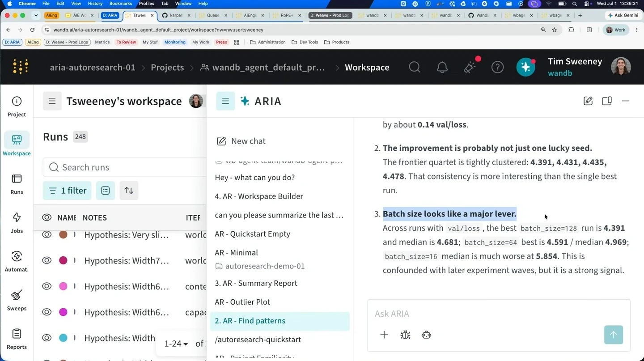Screen dimensions: 644x361
Task: Open Automations in the left sidebar
Action: tap(17, 261)
